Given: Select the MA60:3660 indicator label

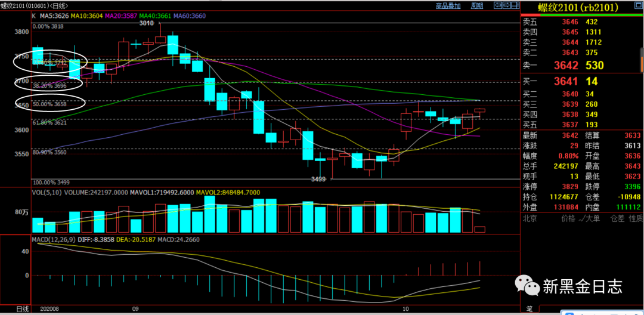Looking at the screenshot, I should (x=190, y=16).
